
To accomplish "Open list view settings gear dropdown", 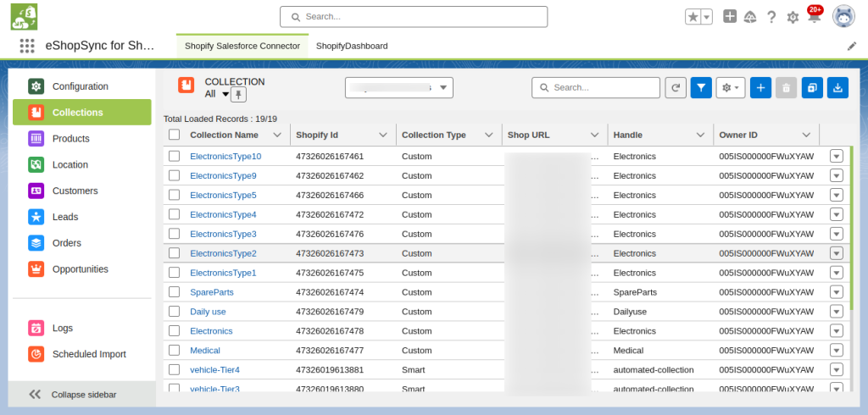I will (731, 87).
